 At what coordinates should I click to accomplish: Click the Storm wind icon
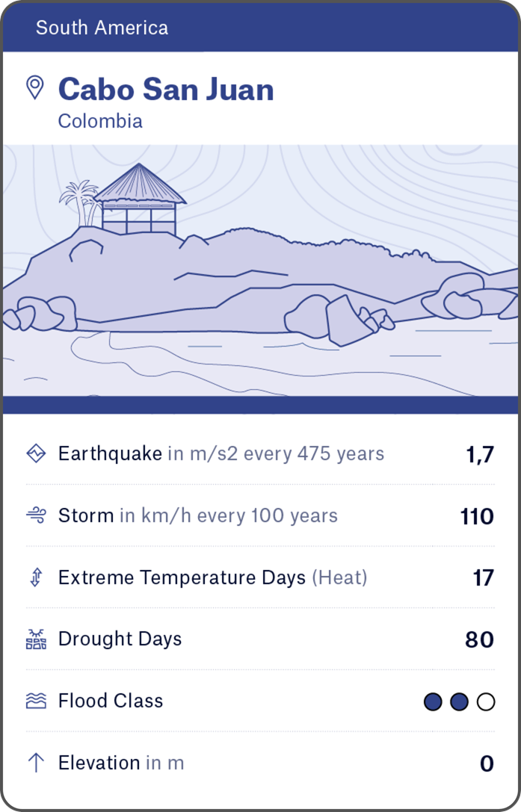[x=36, y=515]
